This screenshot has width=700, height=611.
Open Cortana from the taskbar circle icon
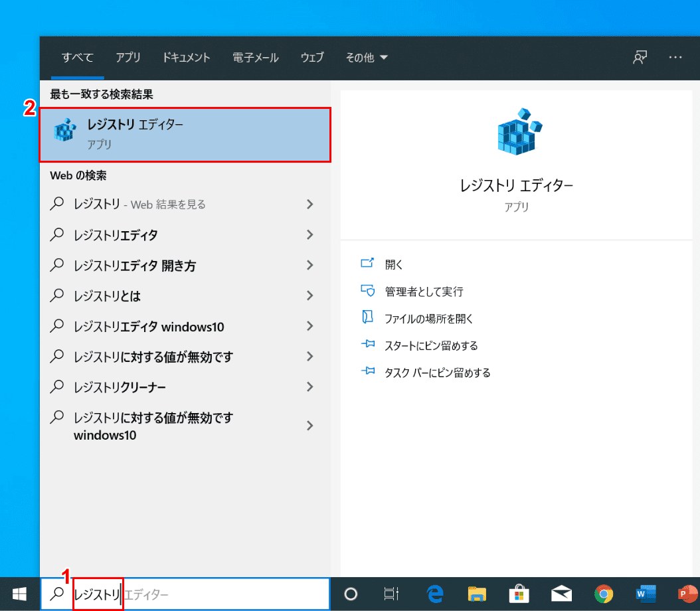click(351, 594)
